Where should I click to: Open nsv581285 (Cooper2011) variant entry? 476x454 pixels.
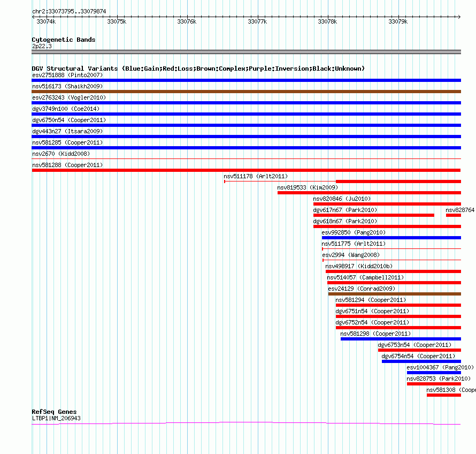[x=67, y=142]
